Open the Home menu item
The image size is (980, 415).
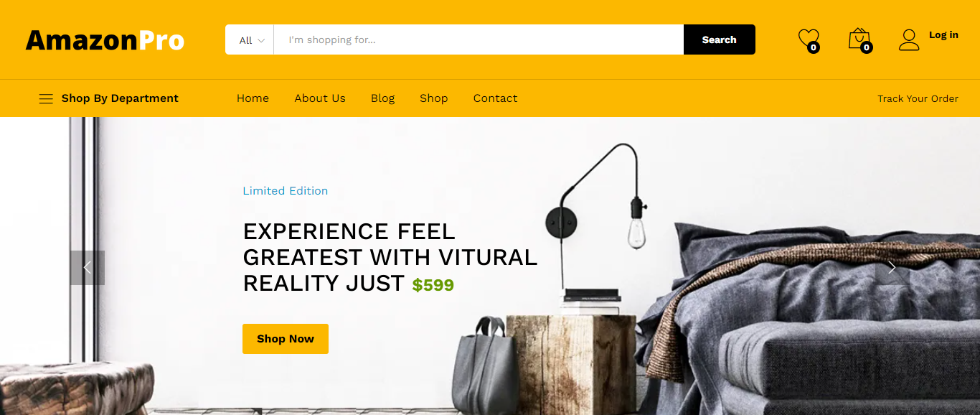[x=253, y=98]
